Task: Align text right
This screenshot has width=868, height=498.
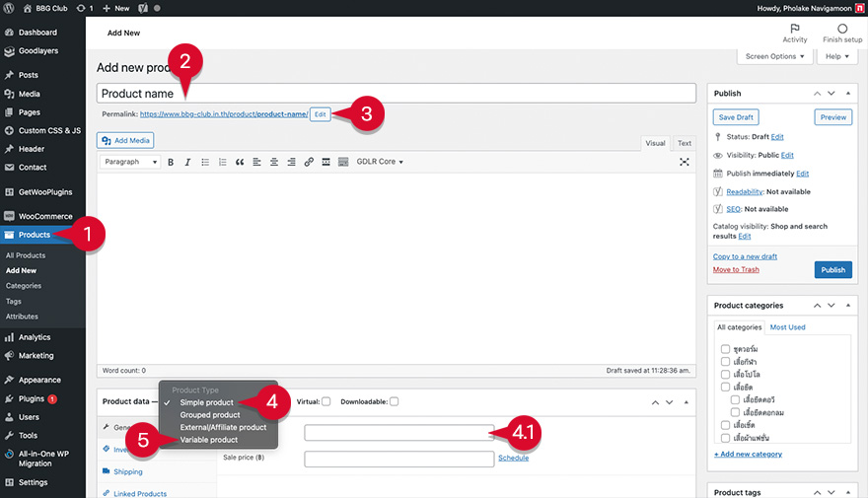Action: pyautogui.click(x=291, y=162)
